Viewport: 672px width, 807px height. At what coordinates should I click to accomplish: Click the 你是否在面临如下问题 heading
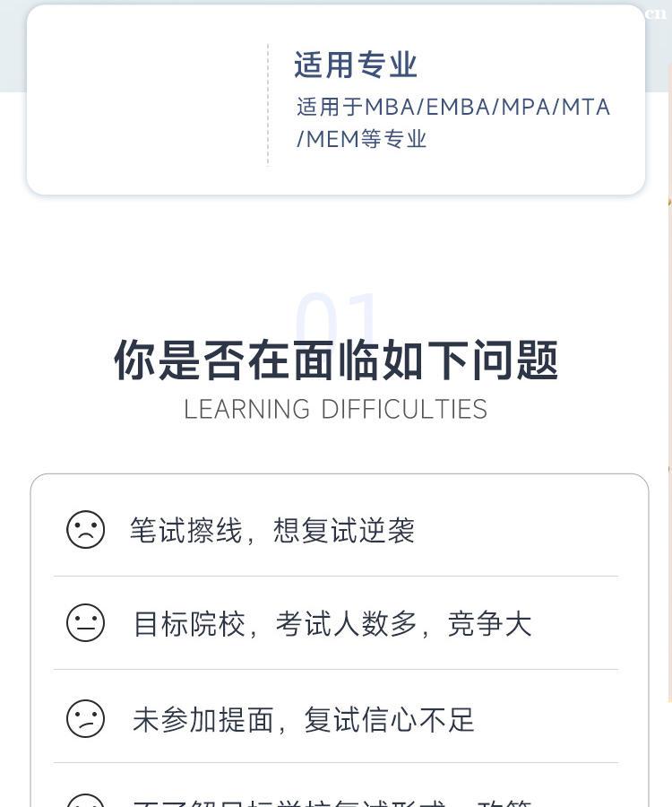(x=336, y=360)
